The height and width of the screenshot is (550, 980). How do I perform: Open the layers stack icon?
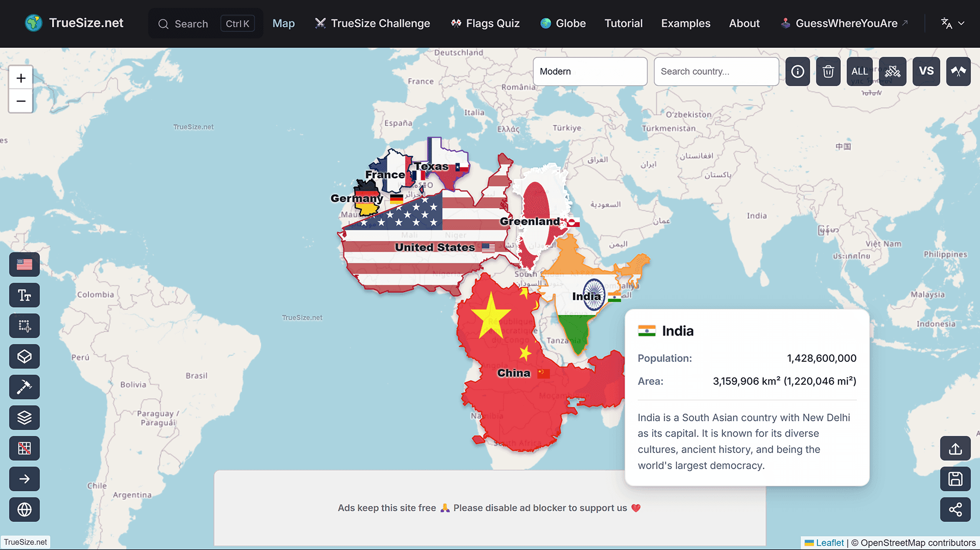coord(24,418)
